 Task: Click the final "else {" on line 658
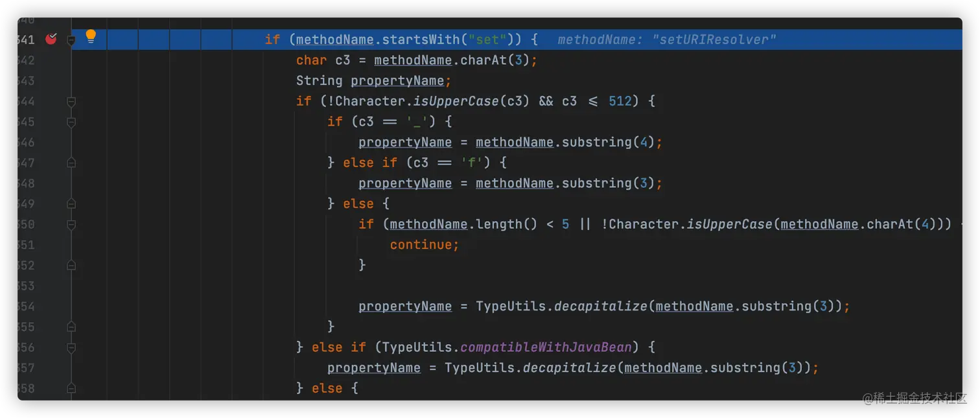coord(335,388)
